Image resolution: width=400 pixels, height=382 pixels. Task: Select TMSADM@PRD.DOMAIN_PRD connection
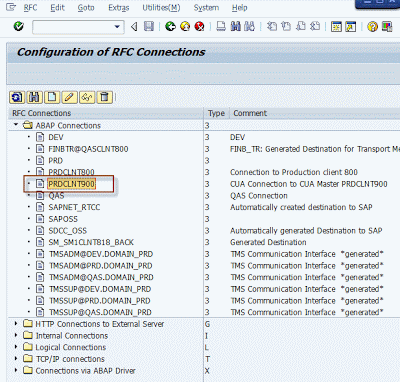[101, 266]
